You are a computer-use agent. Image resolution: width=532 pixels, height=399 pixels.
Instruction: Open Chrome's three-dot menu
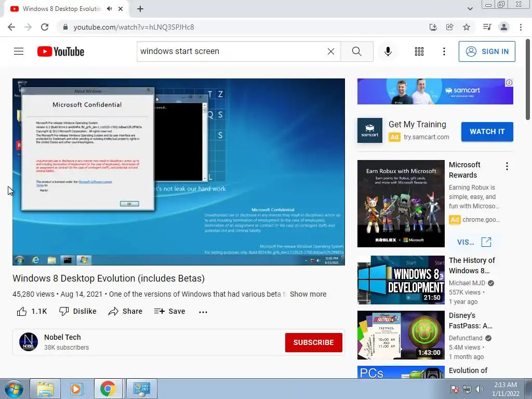point(521,27)
